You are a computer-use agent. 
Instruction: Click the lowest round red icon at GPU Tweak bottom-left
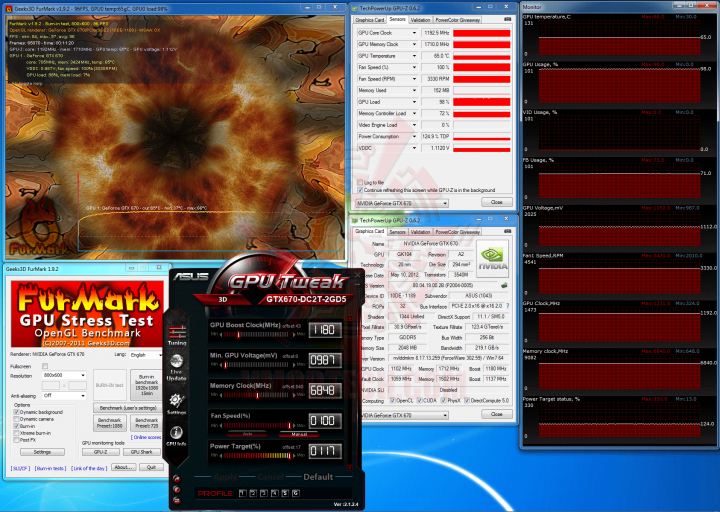177,500
